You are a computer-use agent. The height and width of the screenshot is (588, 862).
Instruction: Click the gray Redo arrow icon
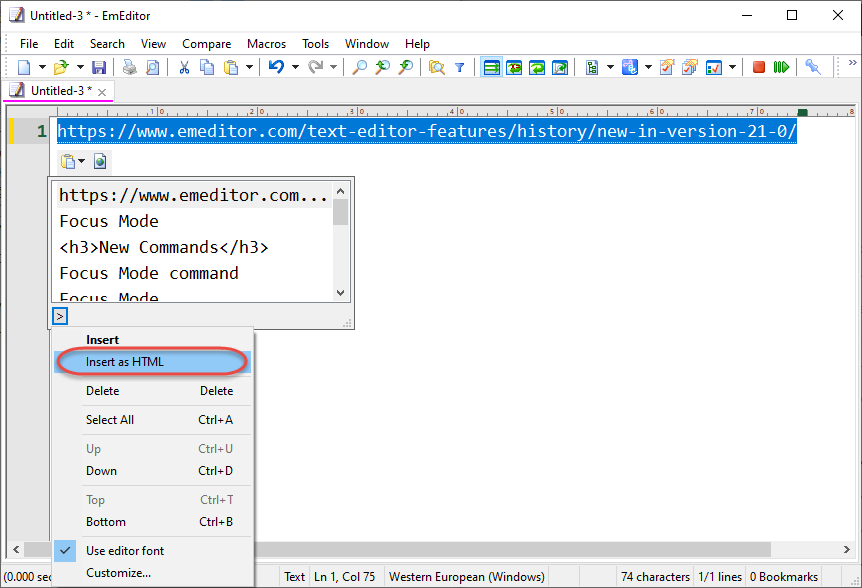pyautogui.click(x=316, y=67)
